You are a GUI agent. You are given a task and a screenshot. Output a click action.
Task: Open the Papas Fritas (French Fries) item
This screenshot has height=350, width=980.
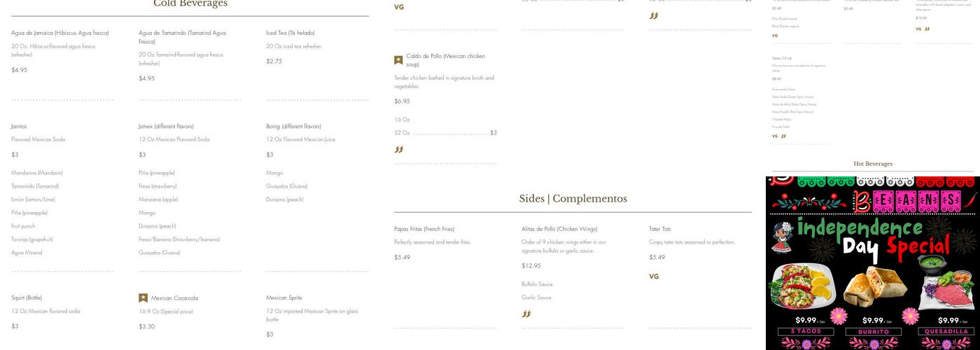point(424,229)
